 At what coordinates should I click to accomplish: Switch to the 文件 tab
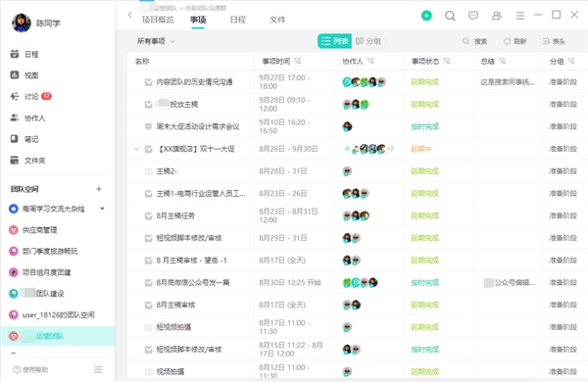277,20
